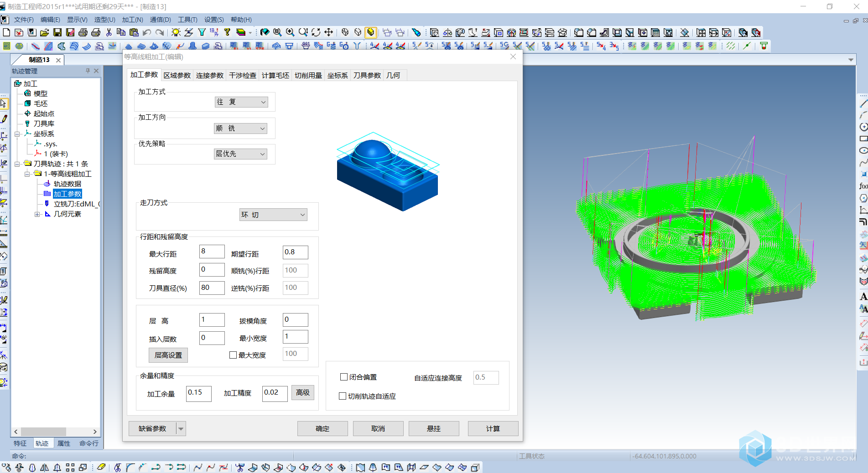The image size is (868, 473).
Task: Click the 层高 input field
Action: (212, 320)
